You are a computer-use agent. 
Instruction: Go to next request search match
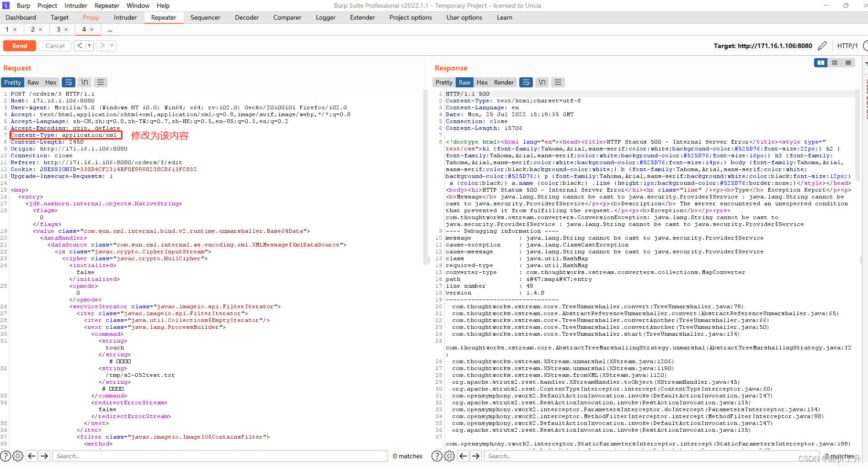coord(44,456)
